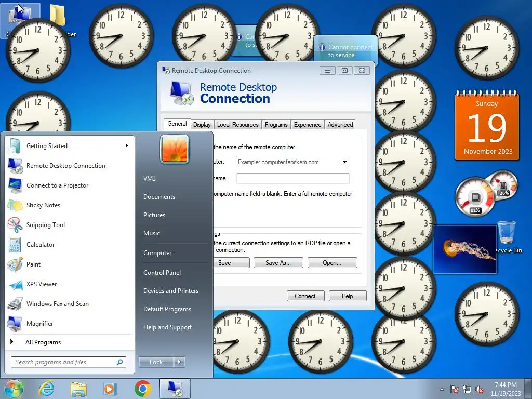Click the network tray icon
Screen dimensions: 532x399
click(467, 389)
